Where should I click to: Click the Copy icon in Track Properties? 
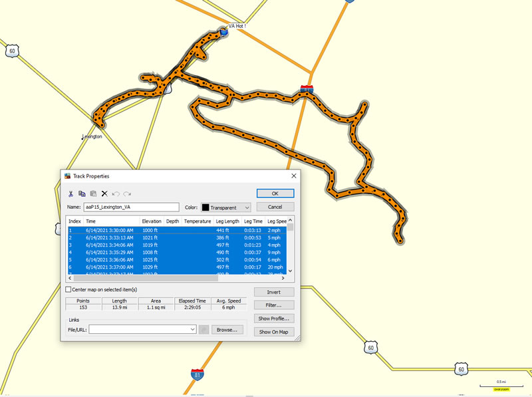[82, 194]
